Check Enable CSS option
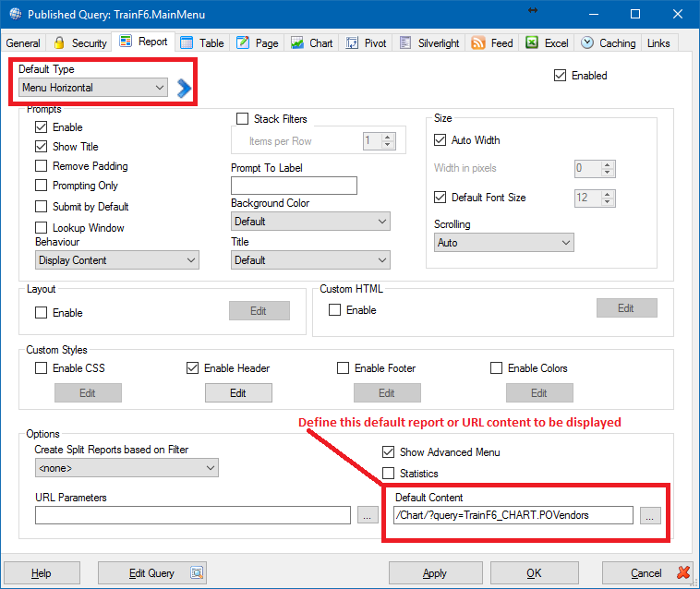This screenshot has height=589, width=700. pos(41,368)
